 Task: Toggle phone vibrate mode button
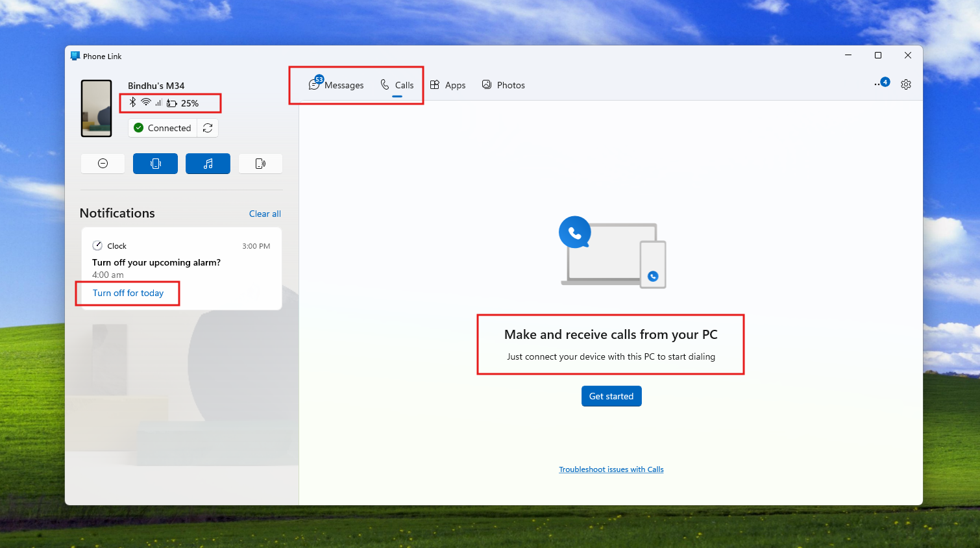click(x=155, y=164)
